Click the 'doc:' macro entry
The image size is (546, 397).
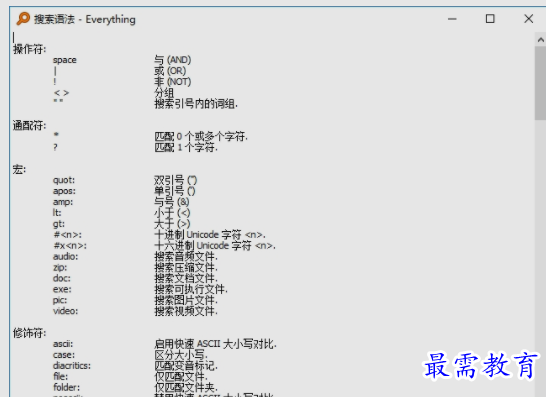point(62,279)
